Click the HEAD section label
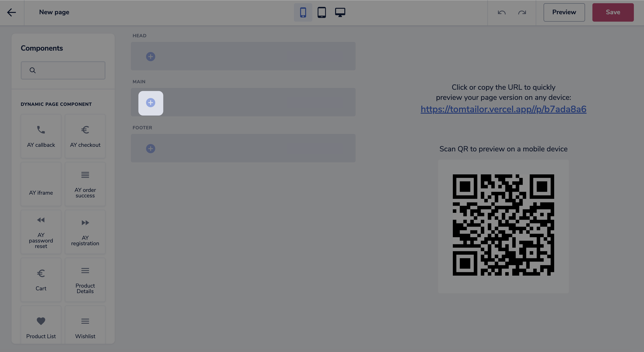This screenshot has height=352, width=644. point(139,36)
